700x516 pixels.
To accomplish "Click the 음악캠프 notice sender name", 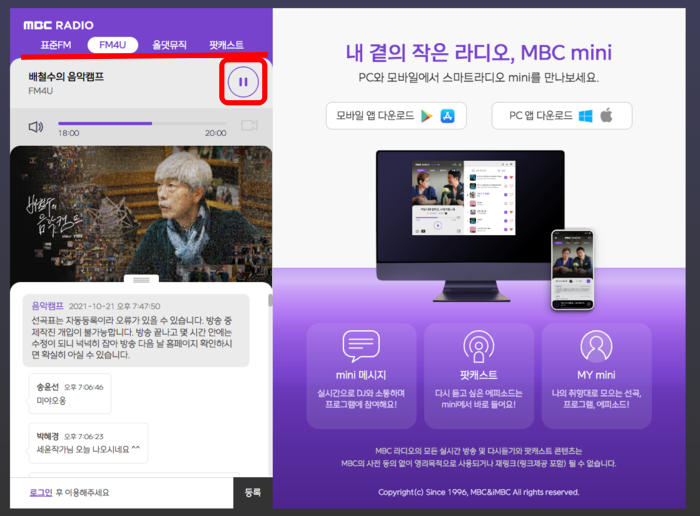I will point(47,306).
